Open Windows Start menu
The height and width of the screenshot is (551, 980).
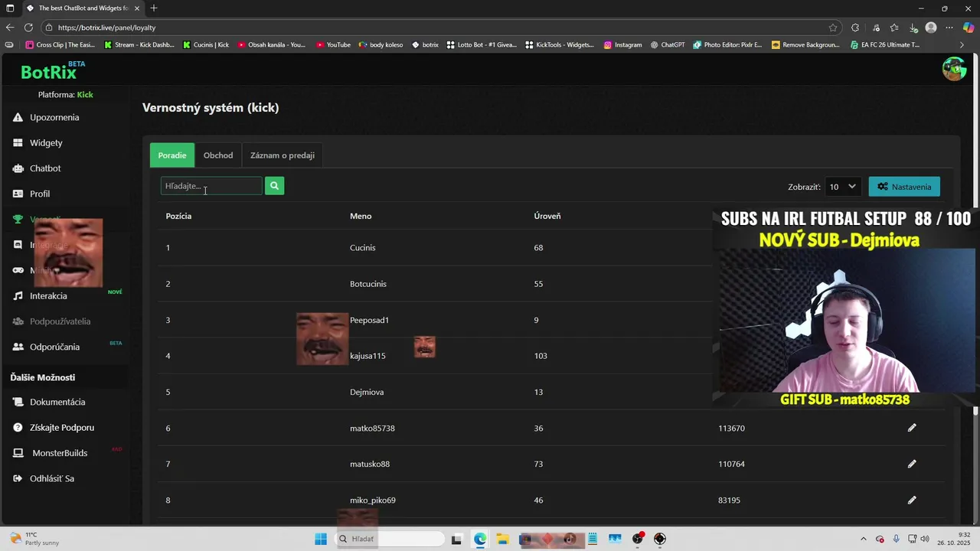click(321, 539)
